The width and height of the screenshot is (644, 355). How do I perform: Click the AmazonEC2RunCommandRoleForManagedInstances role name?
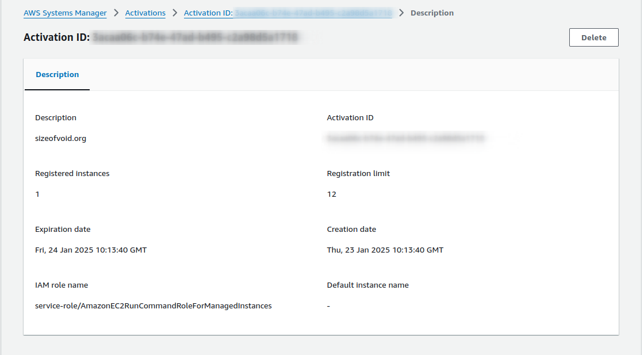click(x=153, y=306)
